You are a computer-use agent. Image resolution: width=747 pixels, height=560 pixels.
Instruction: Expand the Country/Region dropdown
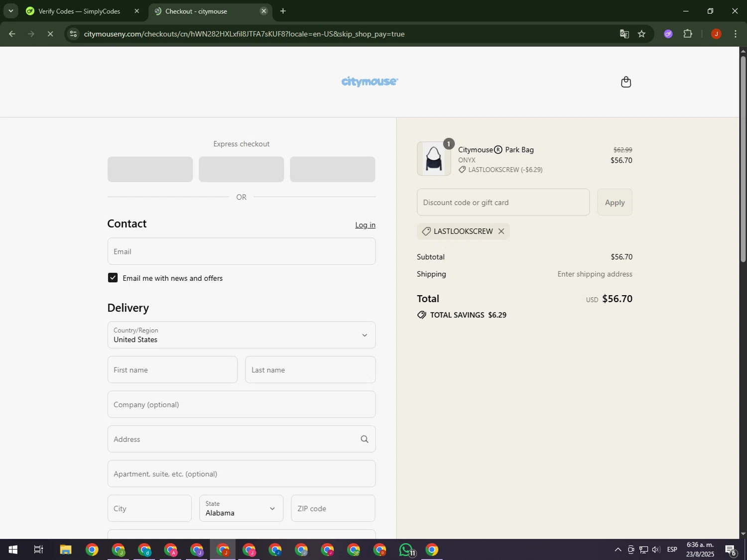point(242,335)
